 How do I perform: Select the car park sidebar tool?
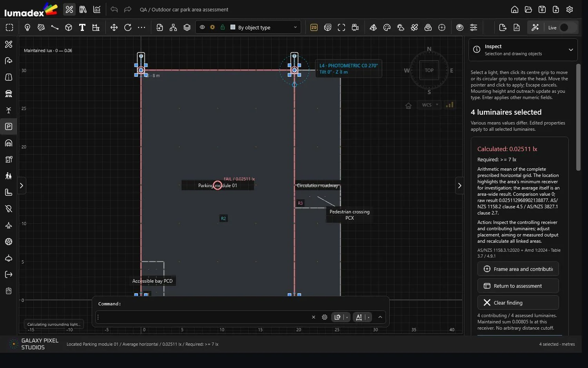(9, 126)
